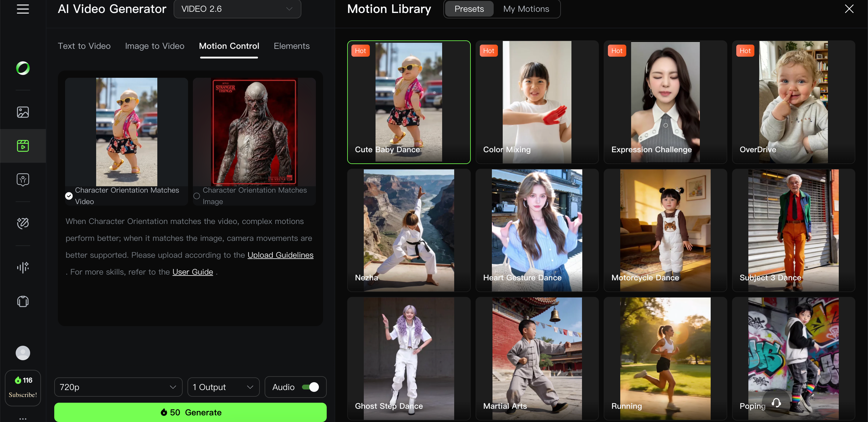Select the AI Image tool in the sidebar

coord(23,112)
